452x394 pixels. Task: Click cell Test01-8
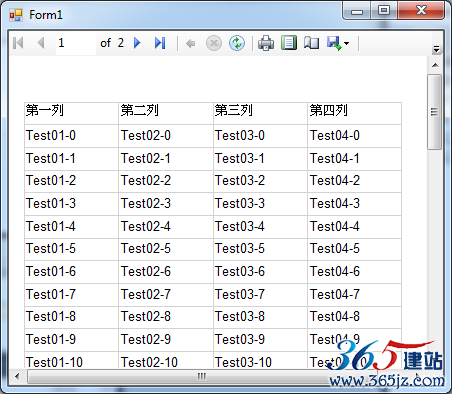click(71, 317)
